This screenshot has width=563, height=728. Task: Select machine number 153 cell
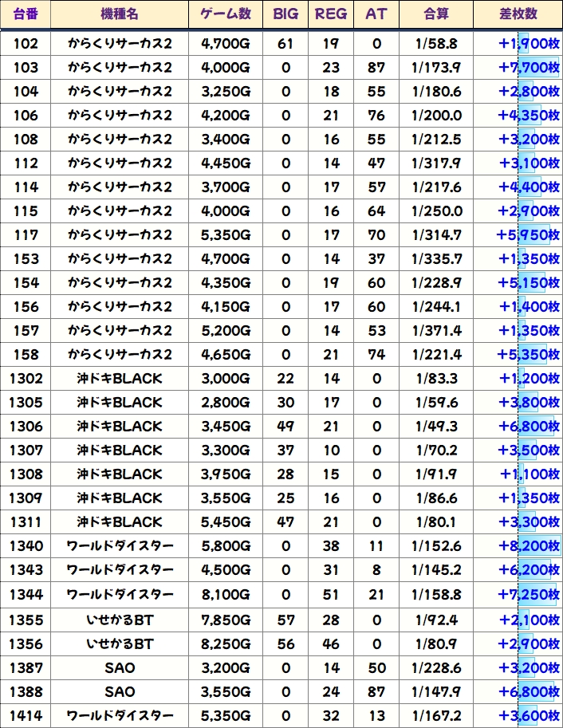[25, 259]
